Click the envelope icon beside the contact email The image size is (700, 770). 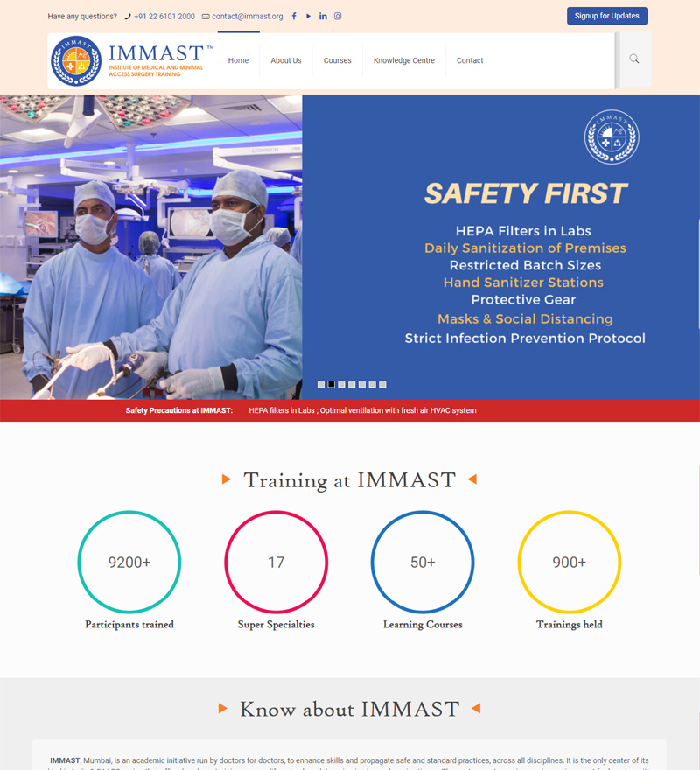coord(206,17)
